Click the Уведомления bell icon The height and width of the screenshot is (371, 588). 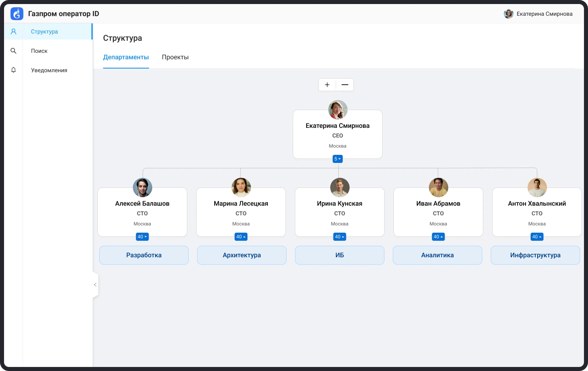pyautogui.click(x=13, y=70)
